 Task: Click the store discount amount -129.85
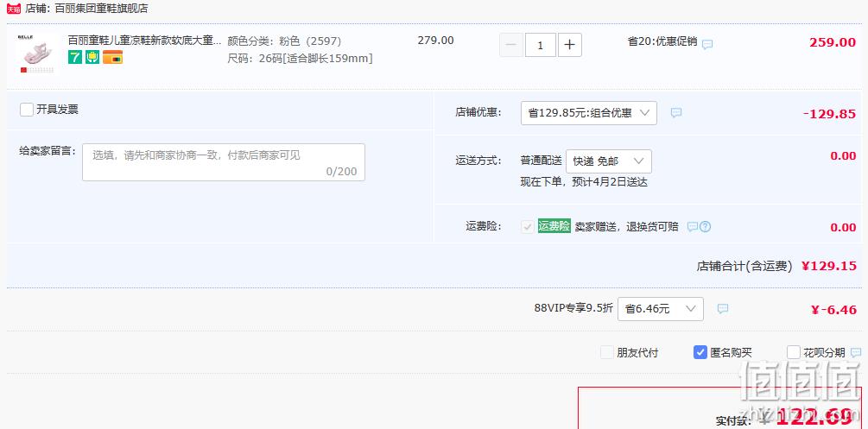(x=829, y=114)
